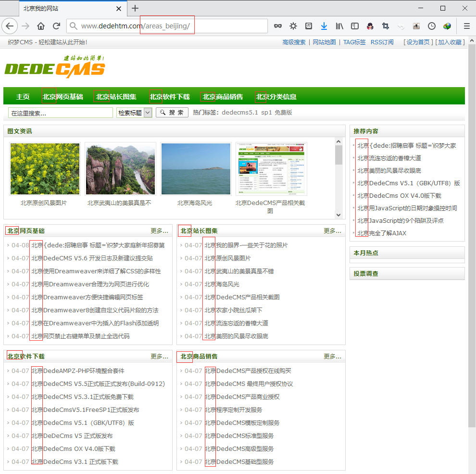Image resolution: width=476 pixels, height=474 pixels.
Task: Open 北京流连忘返的香樟大道 in 推荐内容
Action: click(x=389, y=158)
